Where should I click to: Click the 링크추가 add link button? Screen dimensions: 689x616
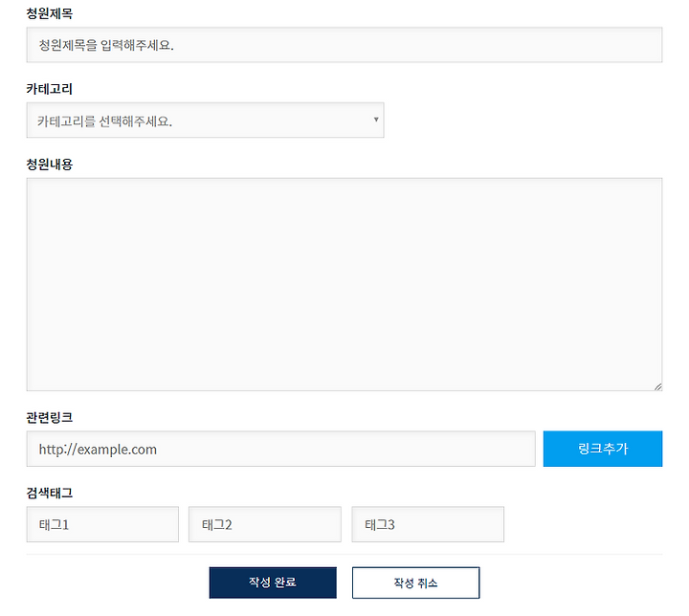point(603,449)
